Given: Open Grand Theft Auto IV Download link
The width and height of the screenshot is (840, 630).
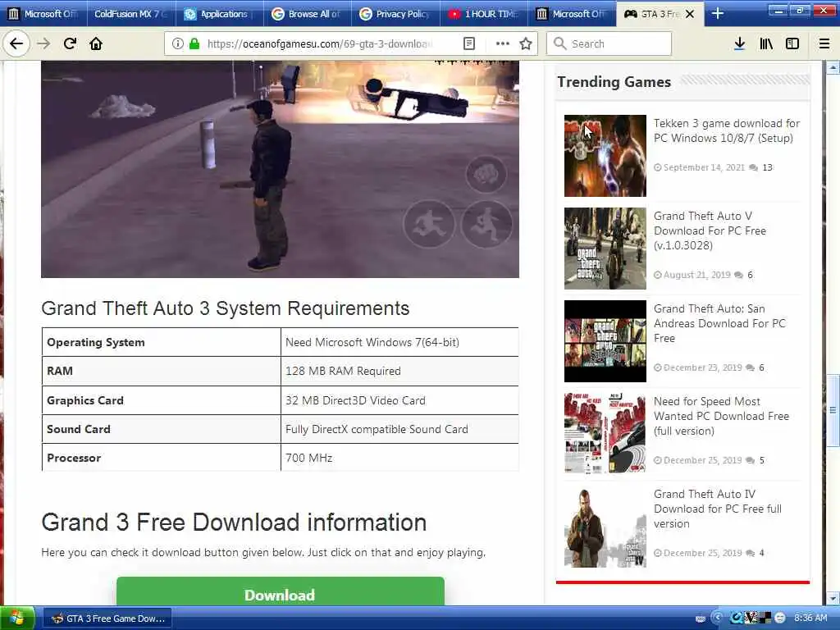Looking at the screenshot, I should click(x=717, y=509).
